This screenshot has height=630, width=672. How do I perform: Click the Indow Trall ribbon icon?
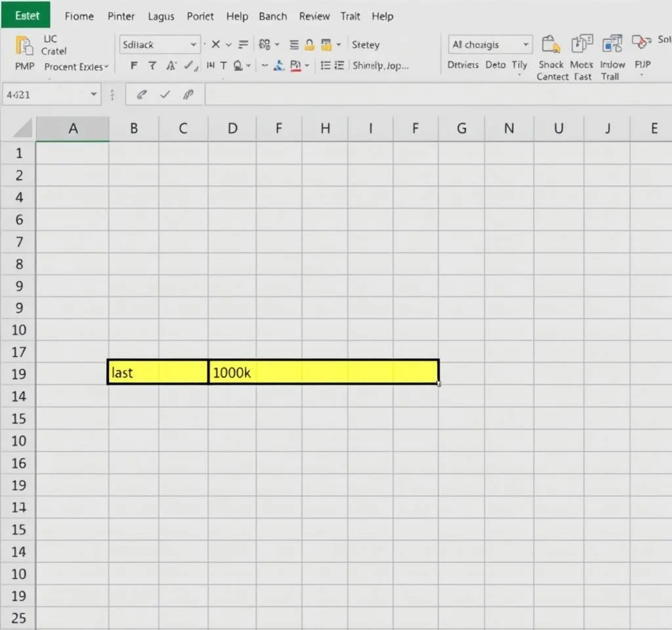tap(612, 45)
